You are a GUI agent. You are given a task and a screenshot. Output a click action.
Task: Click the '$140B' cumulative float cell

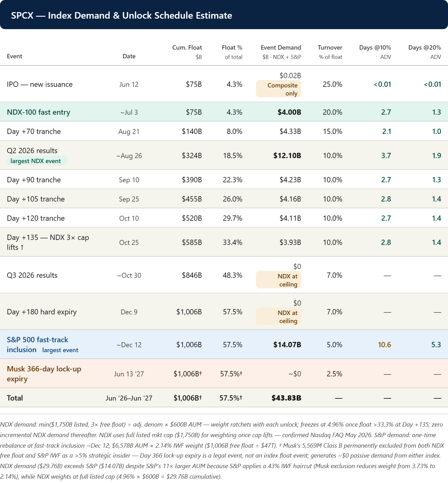[192, 131]
